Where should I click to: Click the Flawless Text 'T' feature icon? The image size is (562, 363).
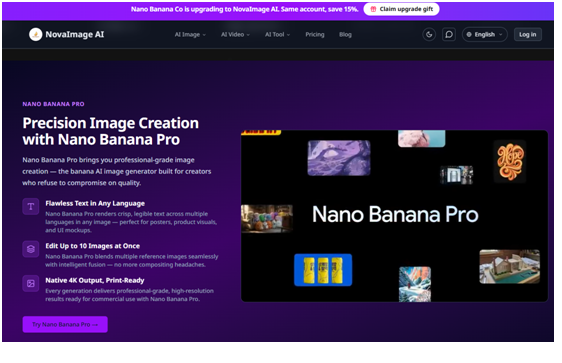coord(31,206)
